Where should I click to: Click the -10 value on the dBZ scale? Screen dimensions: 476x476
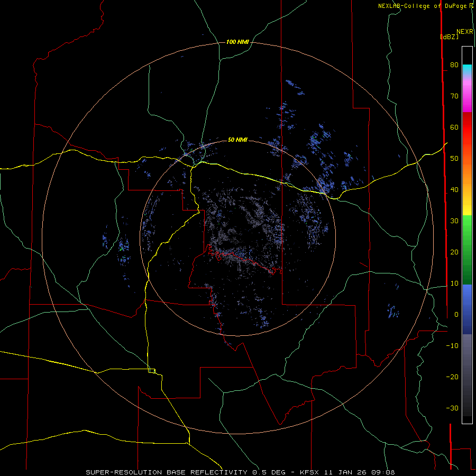pos(452,346)
